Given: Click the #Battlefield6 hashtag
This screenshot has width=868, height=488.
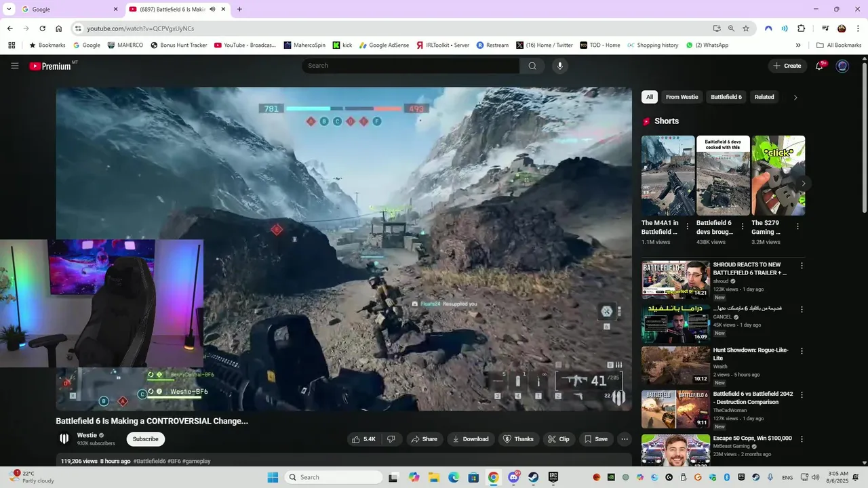Looking at the screenshot, I should pos(149,461).
